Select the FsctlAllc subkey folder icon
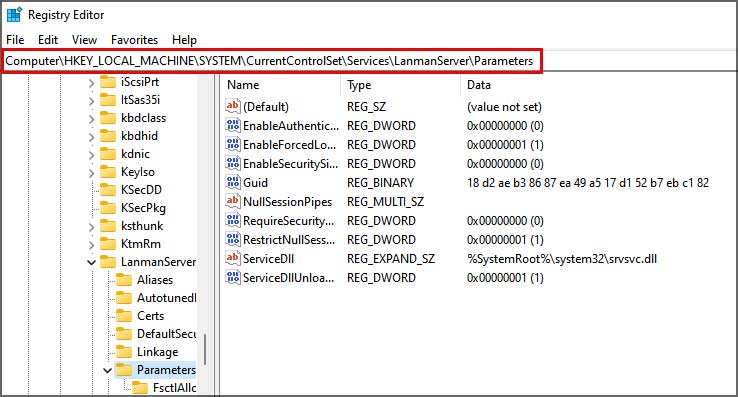Screen dimensions: 738x397 (140, 388)
